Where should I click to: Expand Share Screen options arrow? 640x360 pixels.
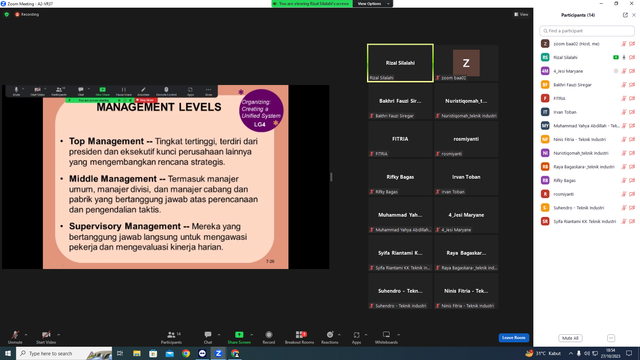(251, 335)
